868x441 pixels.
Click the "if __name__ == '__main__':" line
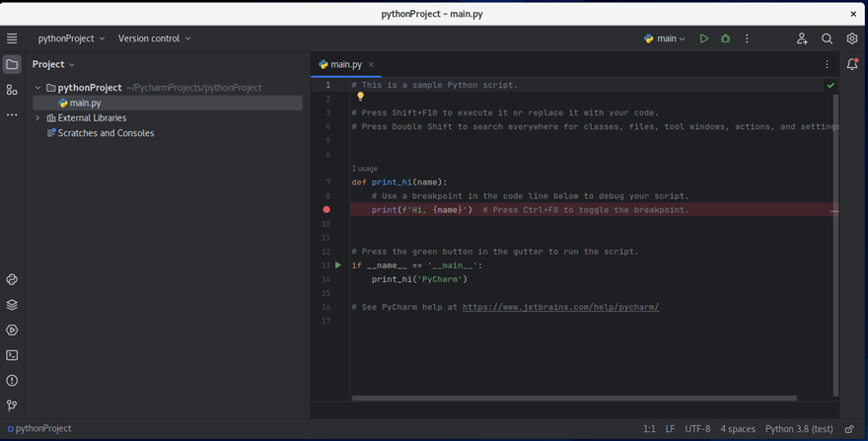coord(417,265)
